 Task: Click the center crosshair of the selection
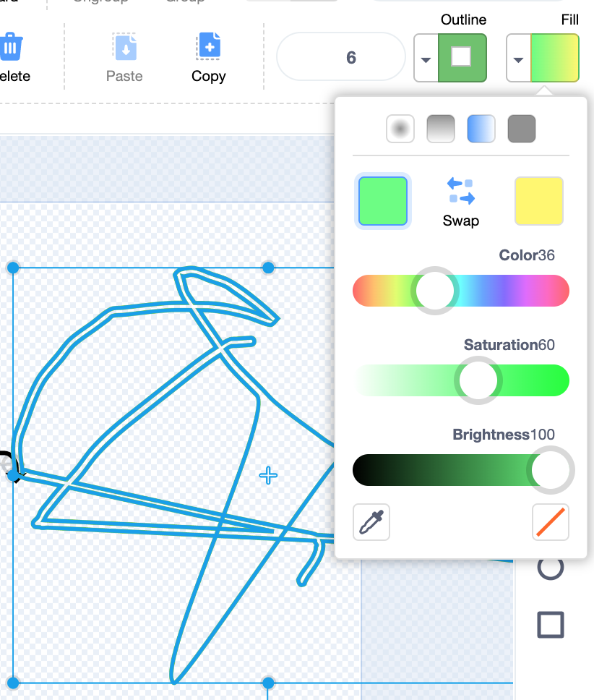tap(268, 475)
